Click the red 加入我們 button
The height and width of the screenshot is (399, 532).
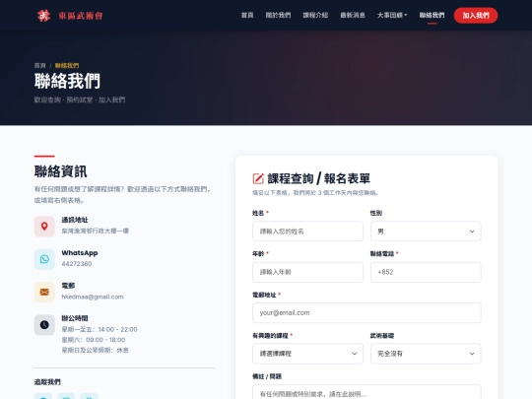tap(476, 15)
